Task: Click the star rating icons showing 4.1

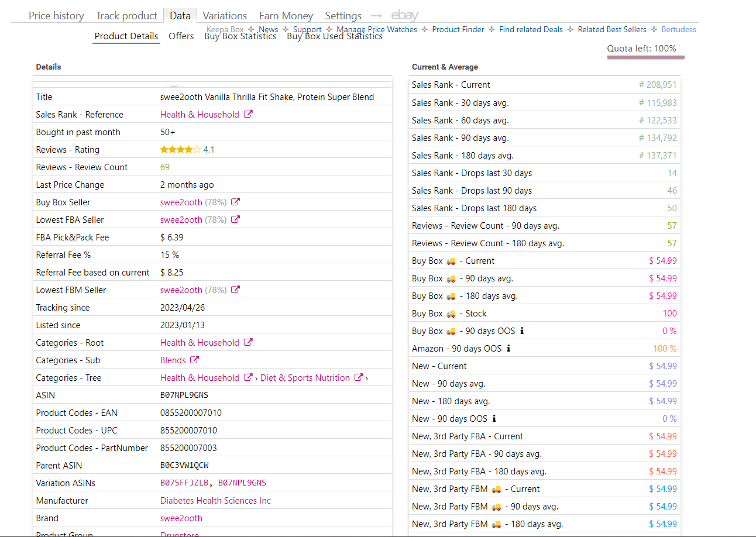Action: [x=180, y=150]
